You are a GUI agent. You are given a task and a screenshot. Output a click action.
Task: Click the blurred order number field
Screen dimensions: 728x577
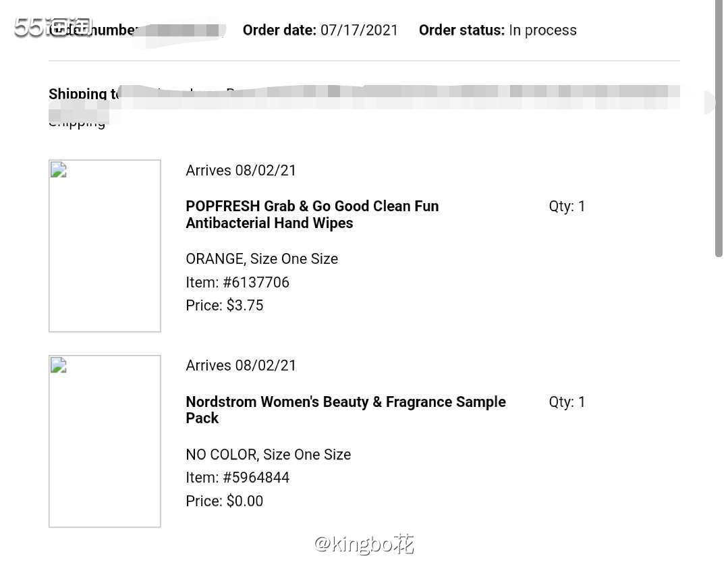[x=181, y=30]
